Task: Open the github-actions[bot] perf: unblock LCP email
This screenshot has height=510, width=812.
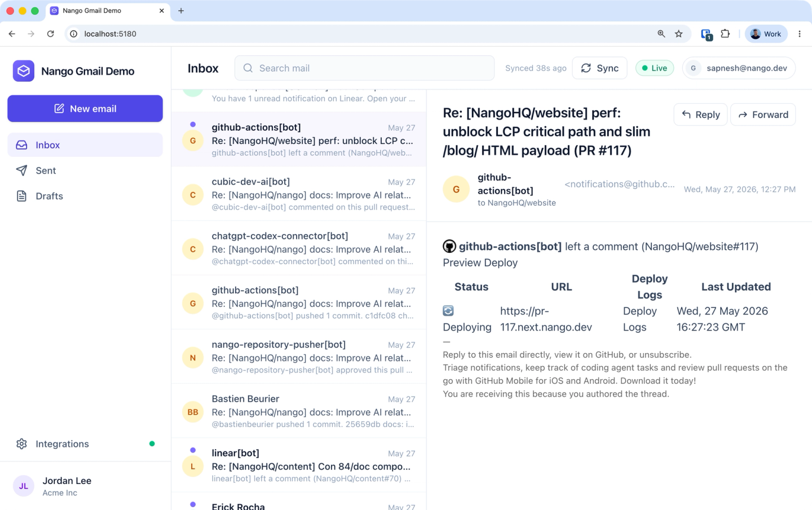Action: 299,139
